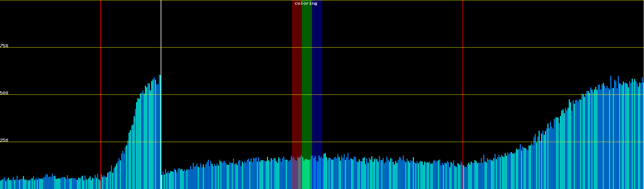The image size is (644, 189).
Task: Click the short bar right of white marker
Action: 162,182
